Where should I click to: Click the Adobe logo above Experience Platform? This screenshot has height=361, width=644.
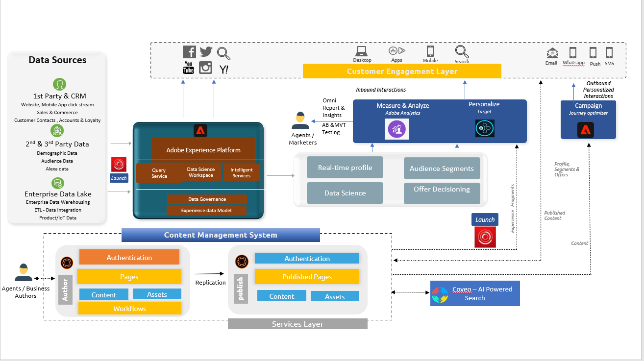(x=200, y=130)
